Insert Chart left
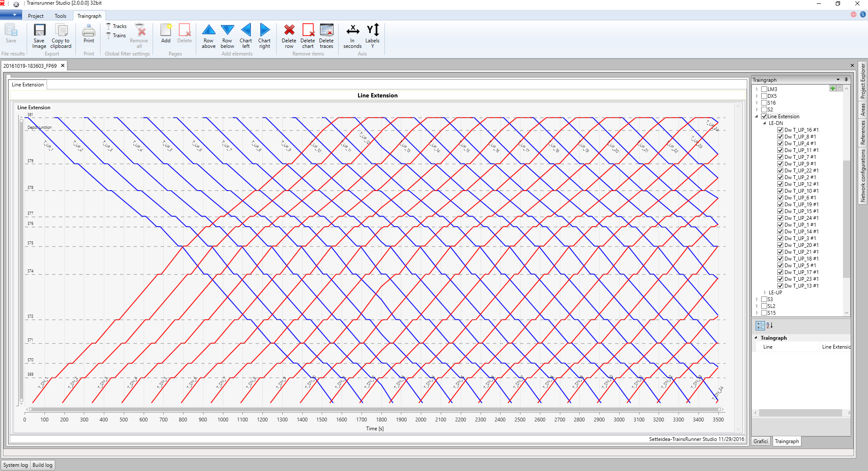The height and width of the screenshot is (471, 868). [246, 36]
